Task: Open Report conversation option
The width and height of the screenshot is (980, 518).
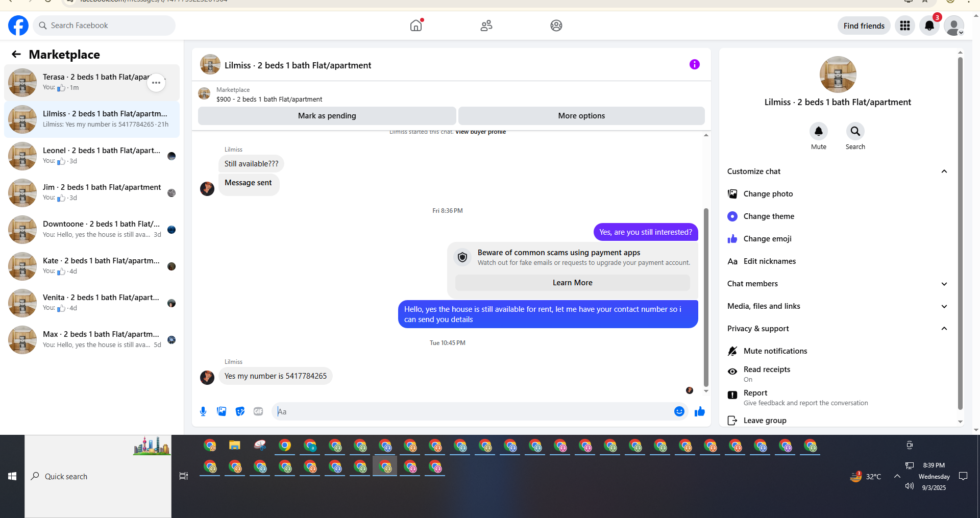Action: tap(837, 397)
